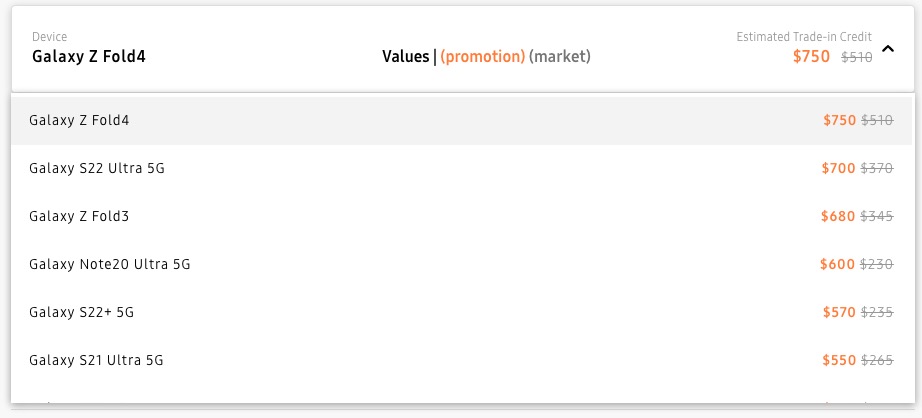Image resolution: width=922 pixels, height=418 pixels.
Task: Click the gray (market) label
Action: click(x=560, y=57)
